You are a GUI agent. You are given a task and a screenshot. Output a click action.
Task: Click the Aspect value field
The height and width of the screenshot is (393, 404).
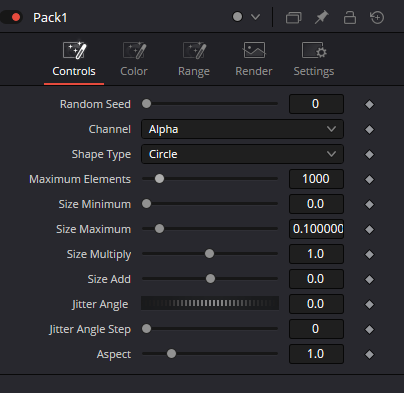point(316,354)
